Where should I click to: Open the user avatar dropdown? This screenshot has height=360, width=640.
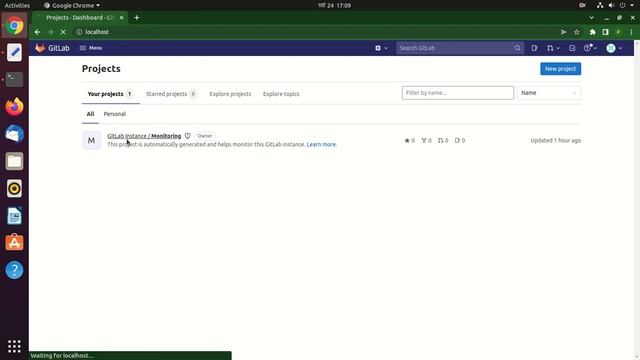click(x=614, y=48)
